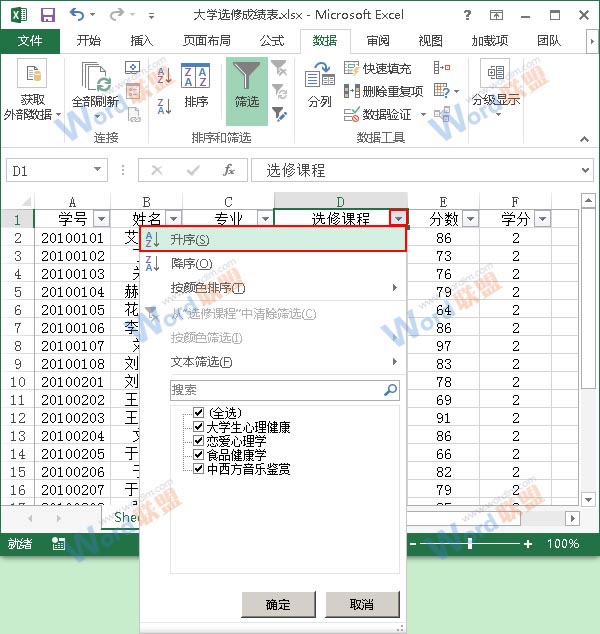Uncheck the 中西方音乐鉴赏 checkbox

pos(199,468)
